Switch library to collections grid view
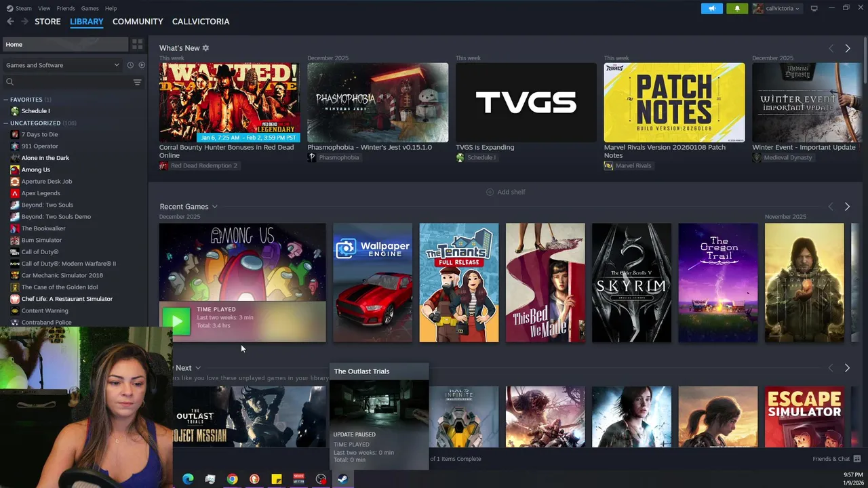Screen dimensions: 868x488 pos(137,44)
